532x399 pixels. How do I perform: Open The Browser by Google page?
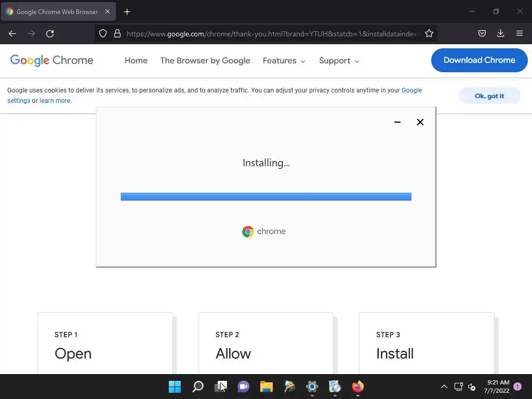tap(205, 60)
